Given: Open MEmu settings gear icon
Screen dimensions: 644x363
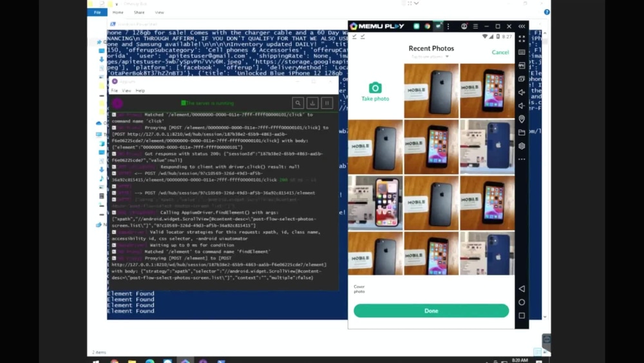Looking at the screenshot, I should pos(522,146).
